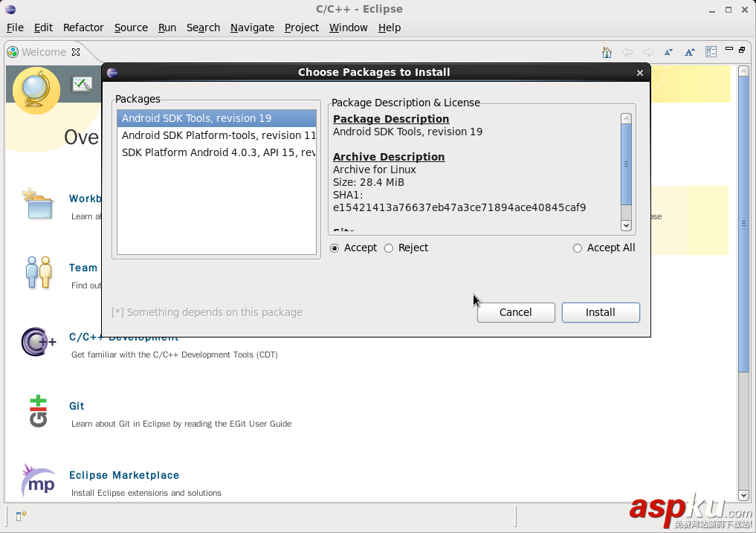The image size is (756, 533).
Task: Click the status bar fast view icon
Action: (x=21, y=516)
